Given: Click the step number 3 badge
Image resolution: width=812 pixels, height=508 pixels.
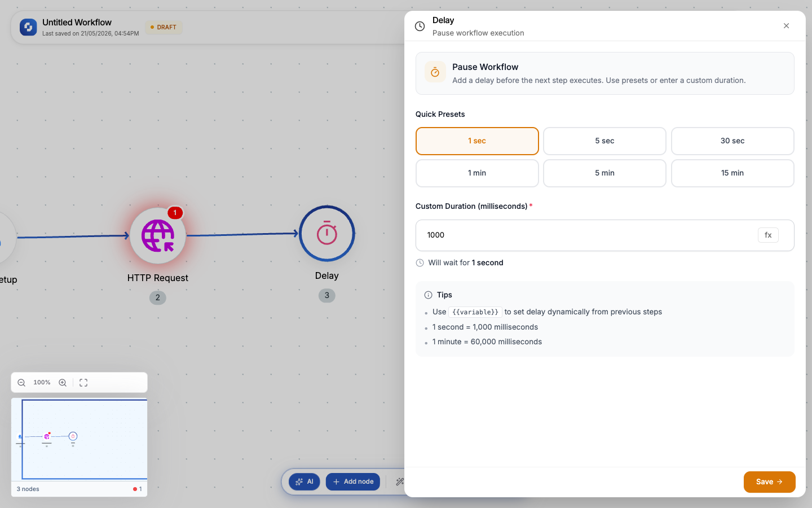Looking at the screenshot, I should tap(327, 295).
